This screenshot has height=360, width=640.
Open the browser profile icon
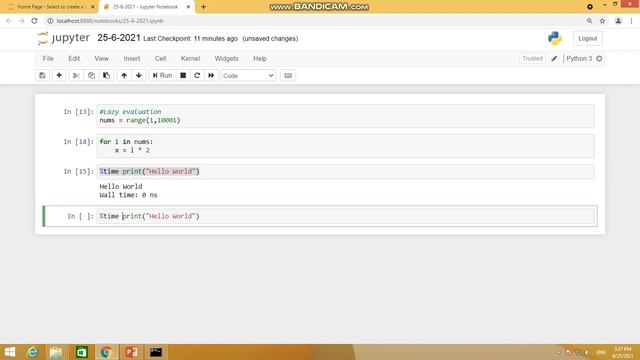tap(618, 21)
